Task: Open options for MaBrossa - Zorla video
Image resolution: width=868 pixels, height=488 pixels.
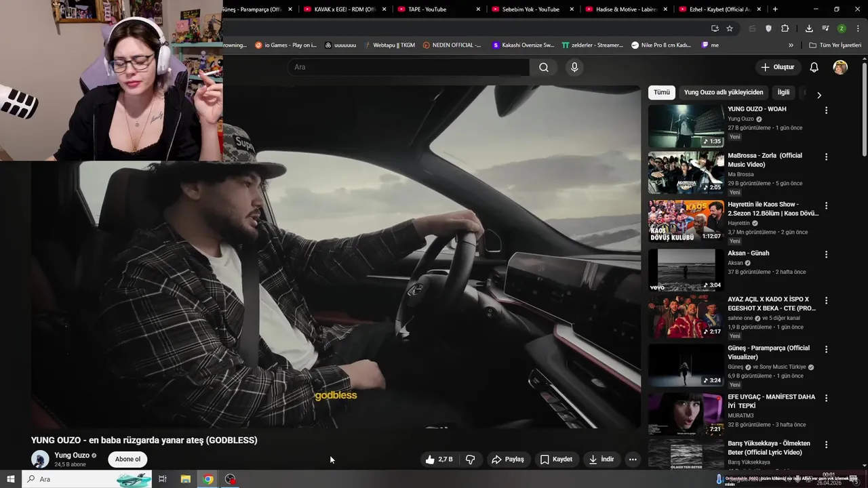Action: tap(826, 157)
